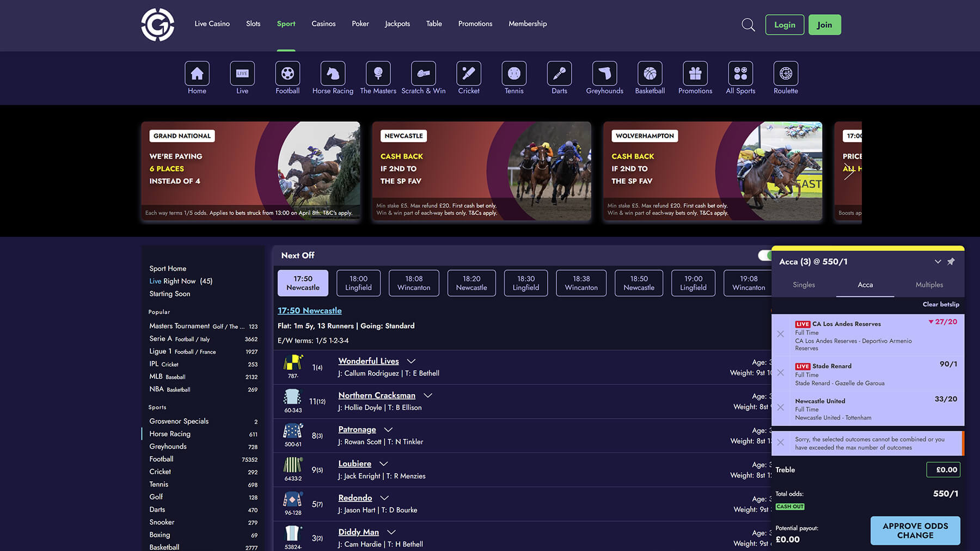Expand Diddy Man details chevron
Image resolution: width=980 pixels, height=551 pixels.
(x=391, y=532)
